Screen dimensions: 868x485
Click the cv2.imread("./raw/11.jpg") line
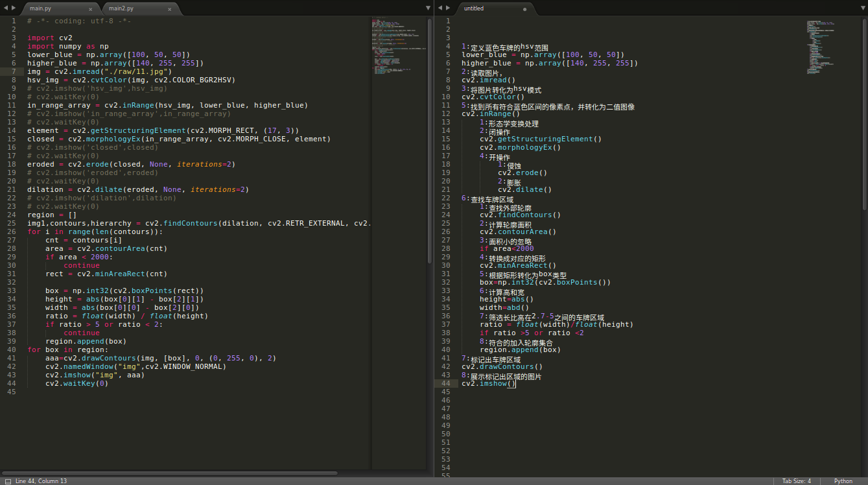(100, 71)
